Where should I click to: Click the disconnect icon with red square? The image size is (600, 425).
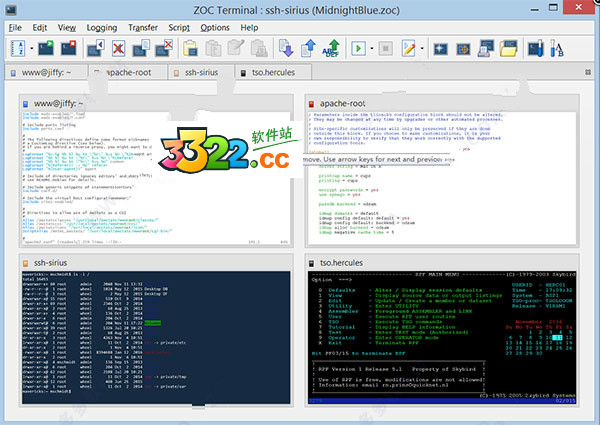[68, 48]
